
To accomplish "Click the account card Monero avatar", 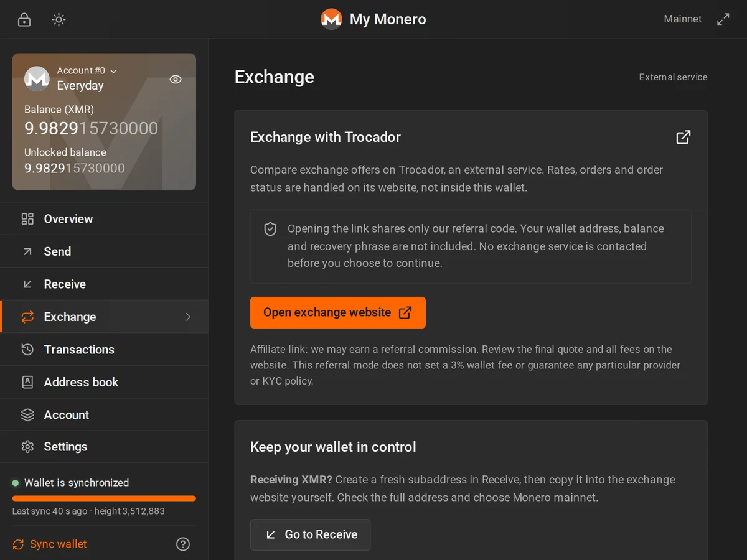I will coord(37,78).
